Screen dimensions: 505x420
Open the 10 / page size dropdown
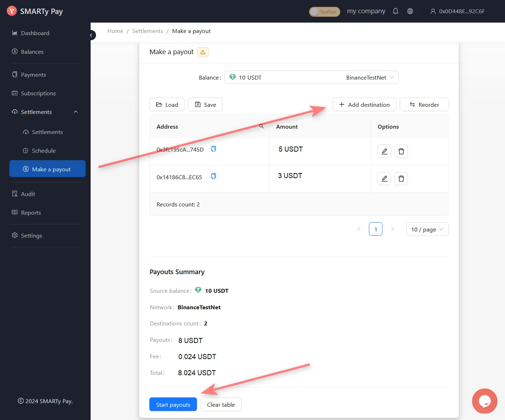(x=427, y=229)
